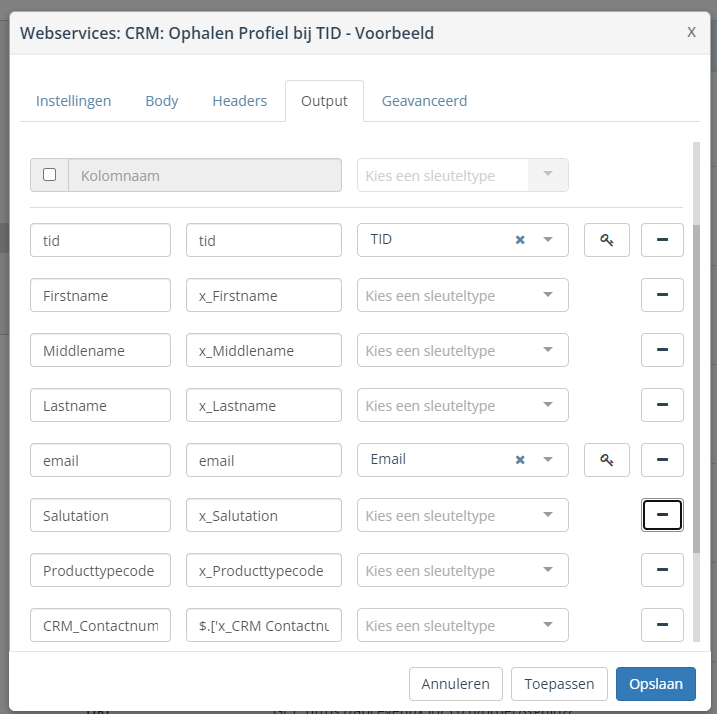
Task: Switch to the Instellingen tab
Action: coord(73,101)
